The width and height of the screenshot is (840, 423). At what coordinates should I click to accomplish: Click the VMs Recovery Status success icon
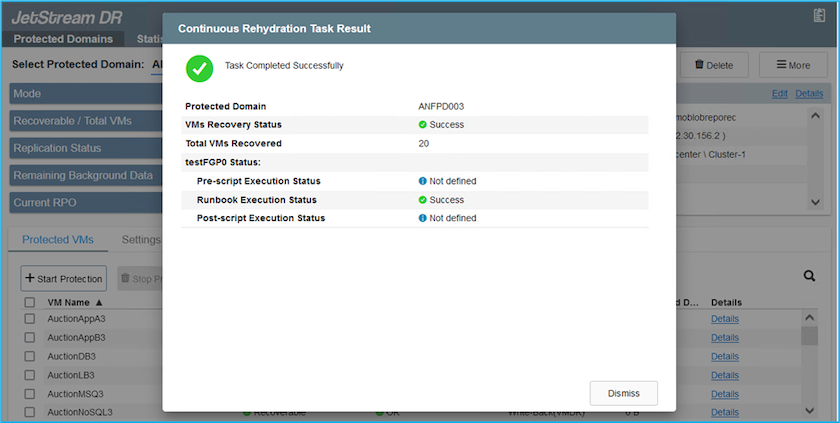click(423, 125)
